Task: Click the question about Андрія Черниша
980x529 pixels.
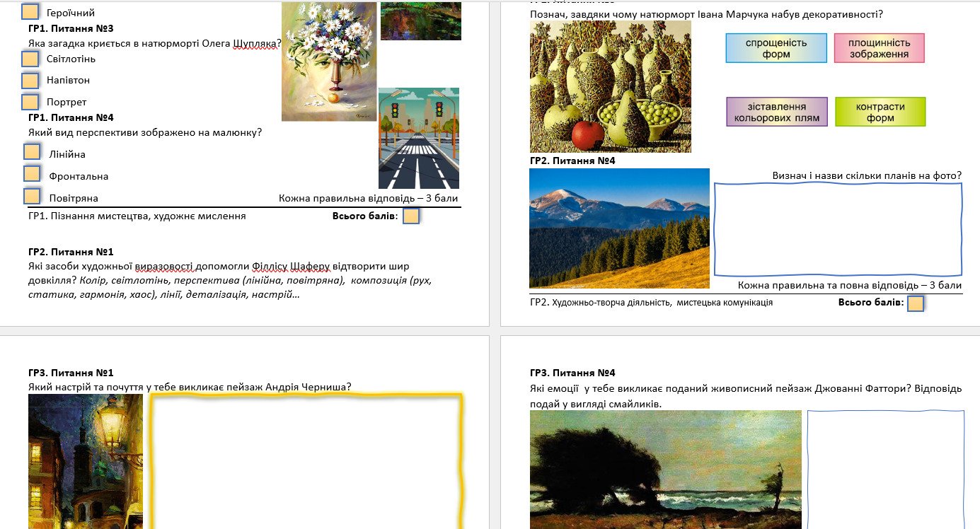Action: [190, 387]
